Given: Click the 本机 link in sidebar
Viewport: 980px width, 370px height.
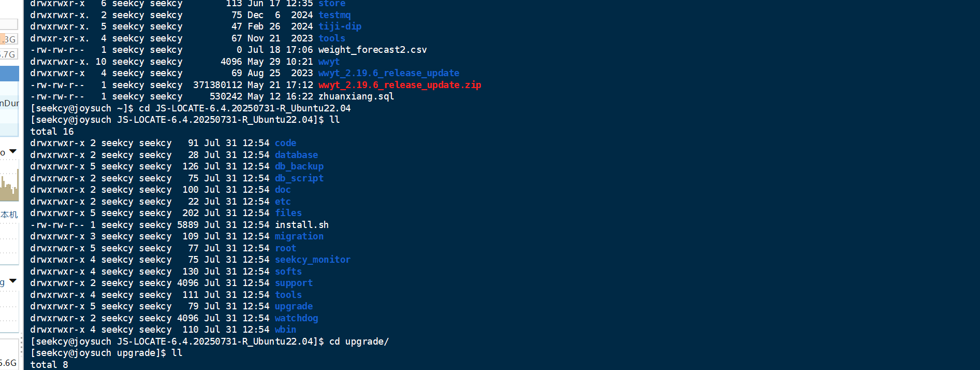Looking at the screenshot, I should pyautogui.click(x=9, y=214).
